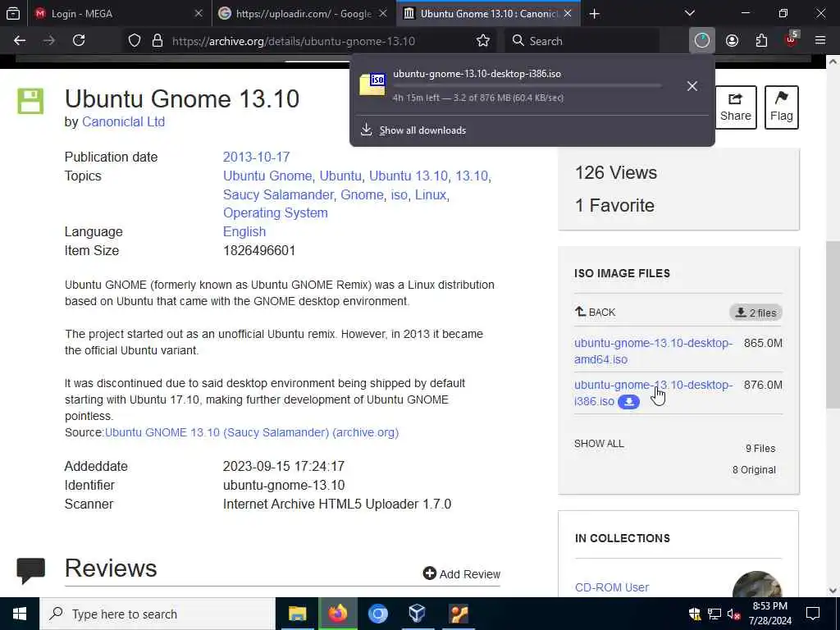Close the Login - MEGA tab

199,14
